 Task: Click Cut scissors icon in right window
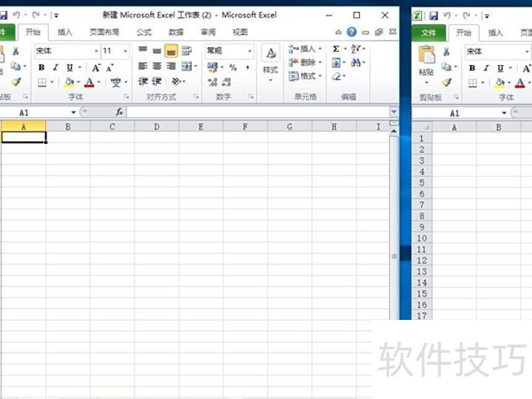tap(446, 52)
